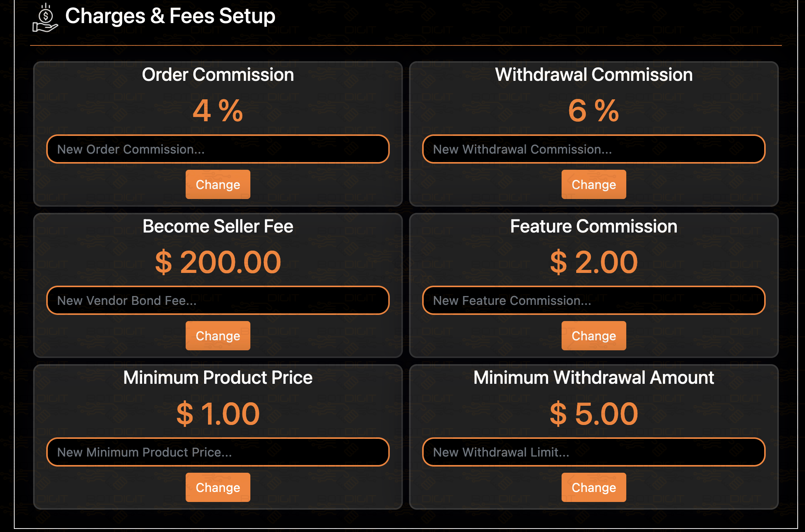Click the 4 % order commission value
Viewport: 805px width, 532px height.
coord(218,111)
